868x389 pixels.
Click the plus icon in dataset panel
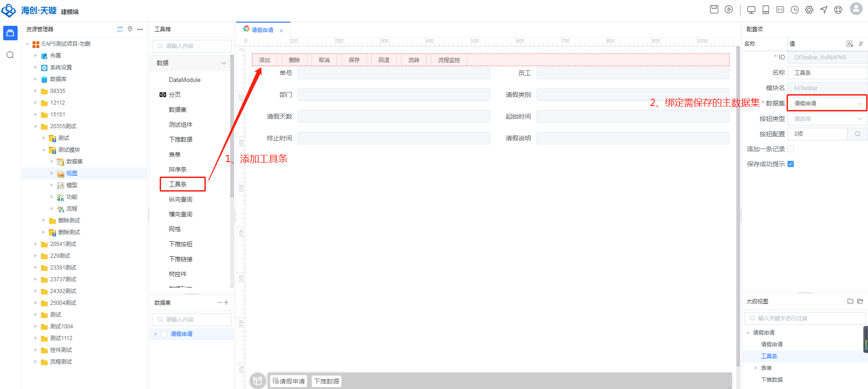pos(226,303)
